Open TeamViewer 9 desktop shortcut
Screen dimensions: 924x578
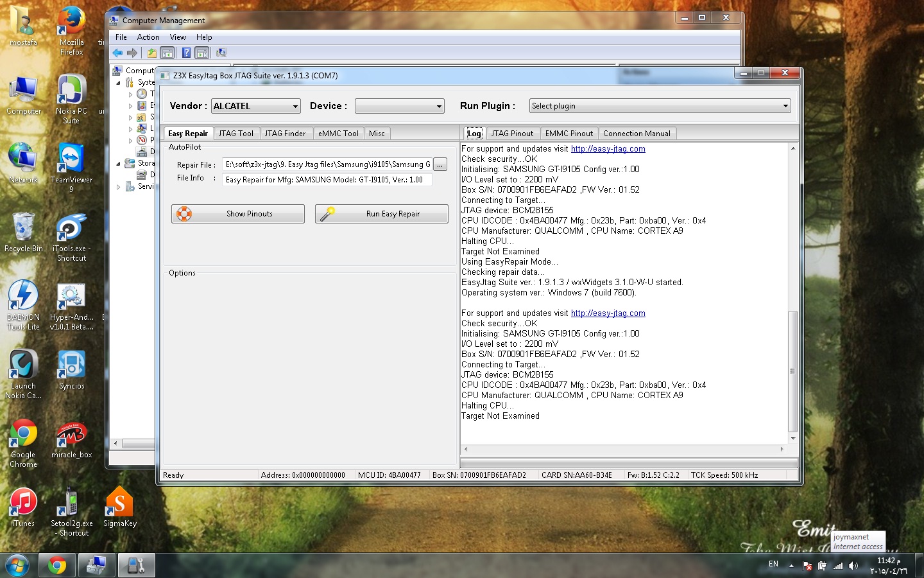pos(71,168)
